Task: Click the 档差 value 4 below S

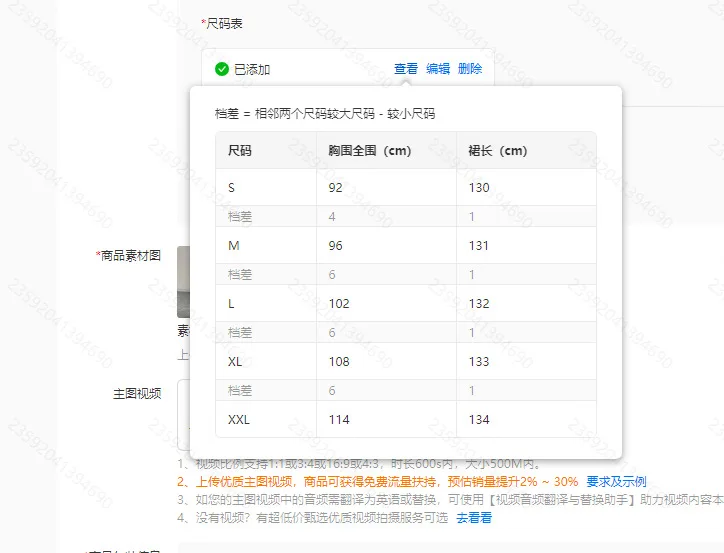Action: coord(332,216)
